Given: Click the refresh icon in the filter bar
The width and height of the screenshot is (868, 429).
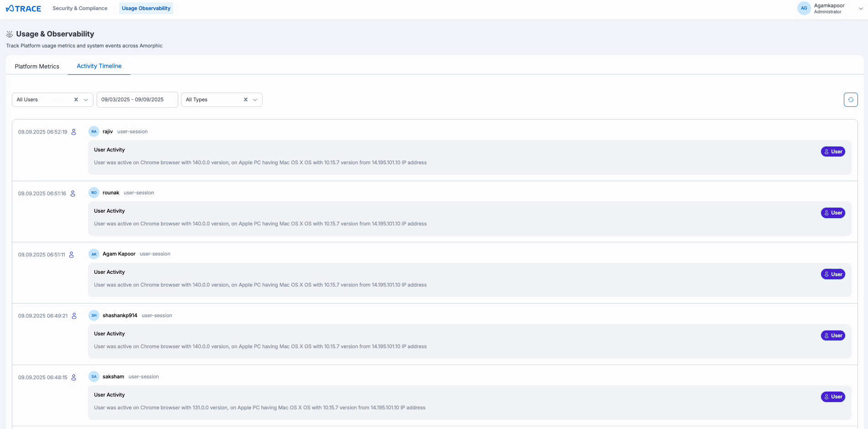Looking at the screenshot, I should [851, 99].
